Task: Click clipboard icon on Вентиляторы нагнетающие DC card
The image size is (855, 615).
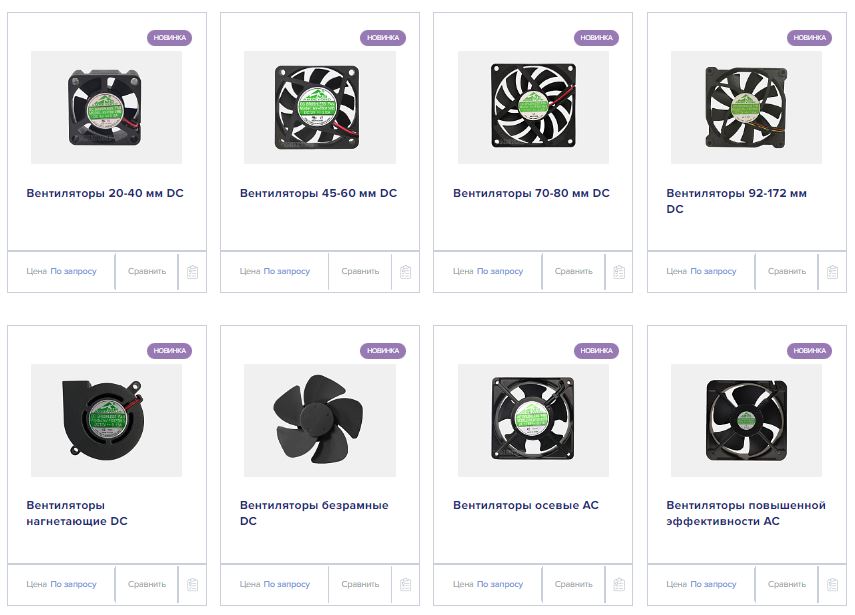Action: pyautogui.click(x=192, y=584)
